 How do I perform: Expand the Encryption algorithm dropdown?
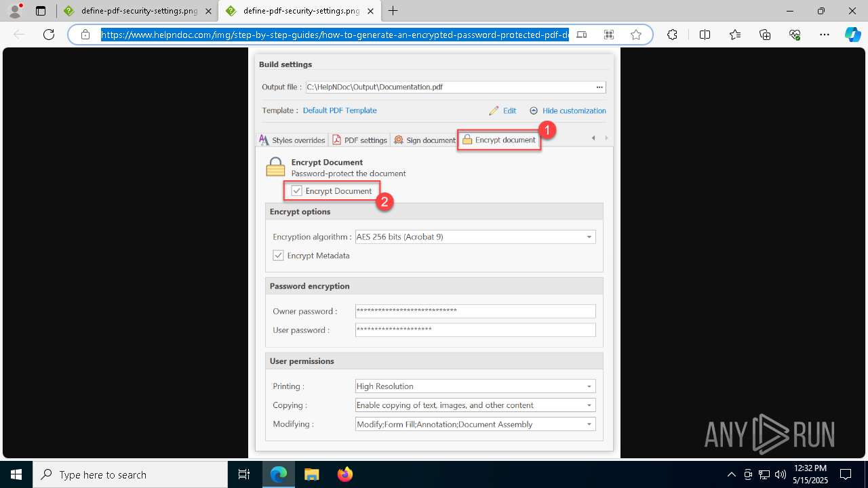pyautogui.click(x=589, y=237)
